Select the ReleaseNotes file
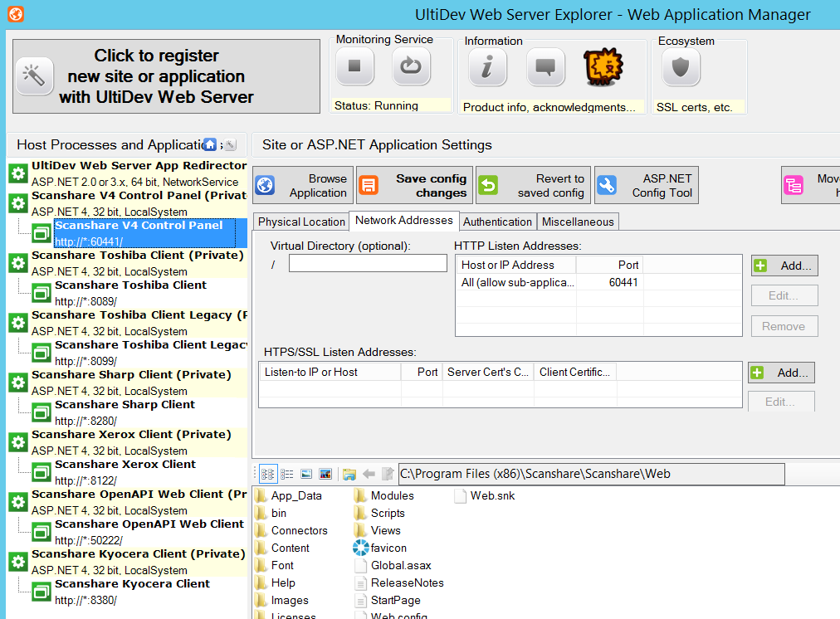 click(399, 582)
